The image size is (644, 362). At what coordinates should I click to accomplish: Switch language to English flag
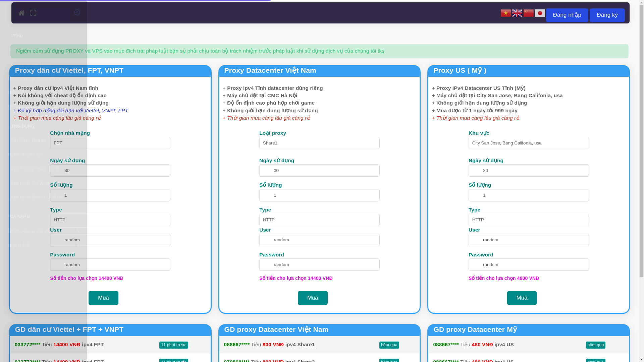517,13
